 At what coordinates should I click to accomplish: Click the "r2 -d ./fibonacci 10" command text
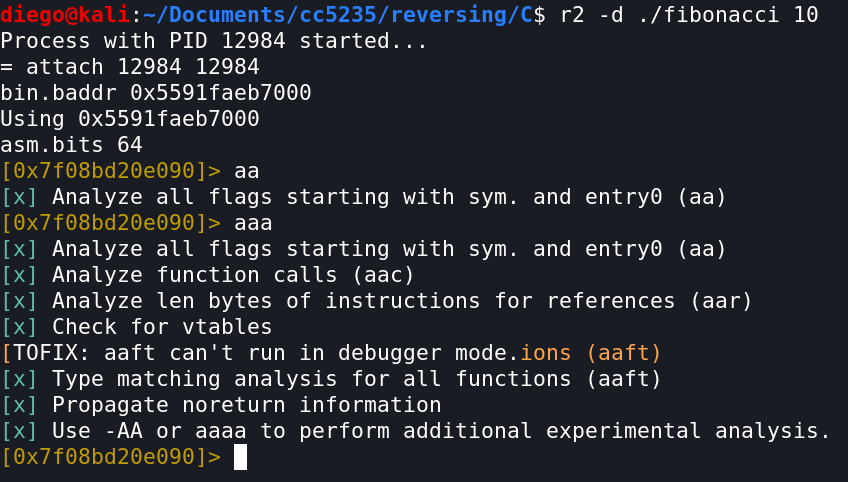point(689,15)
